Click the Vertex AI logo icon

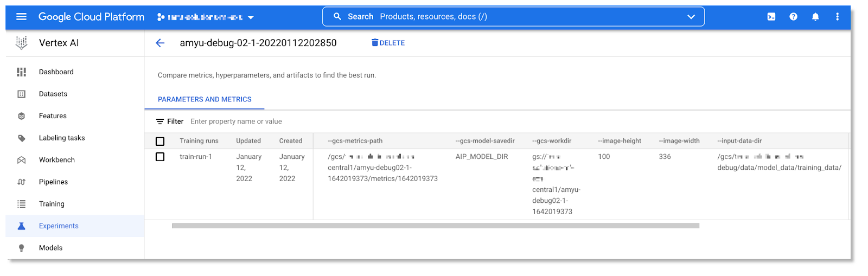coord(21,43)
